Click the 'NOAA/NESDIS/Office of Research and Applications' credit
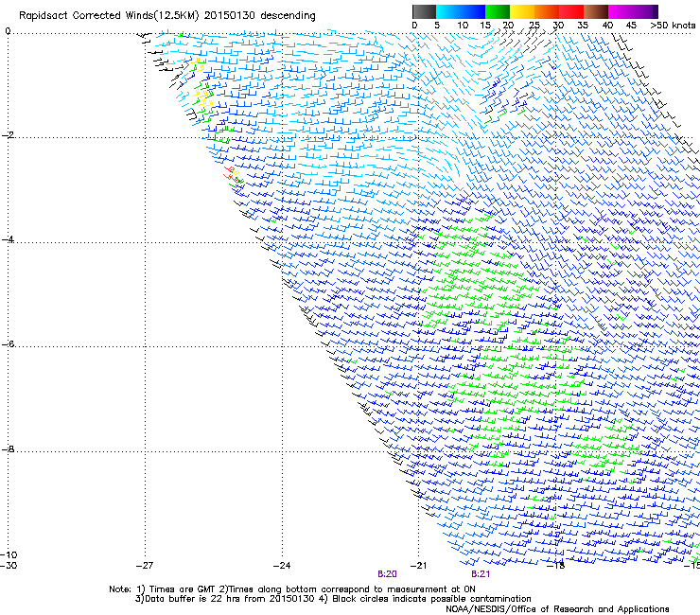This screenshot has height=615, width=700. coord(557,608)
